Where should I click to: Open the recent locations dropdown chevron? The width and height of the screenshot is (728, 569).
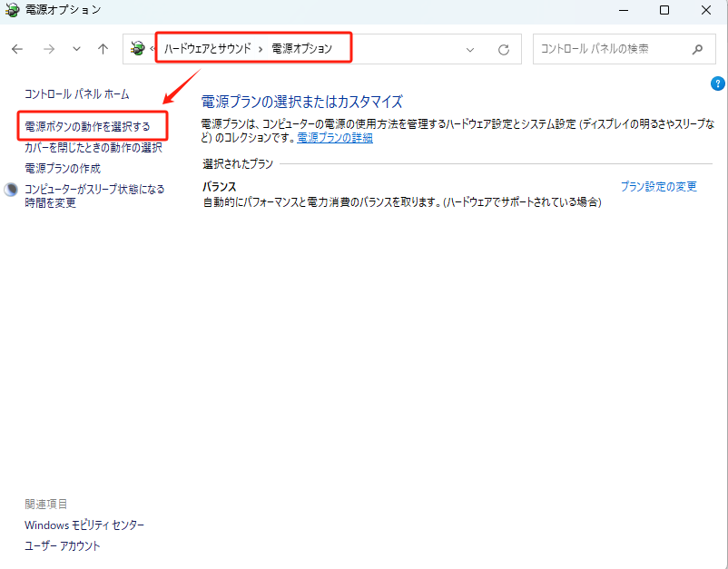(x=76, y=49)
